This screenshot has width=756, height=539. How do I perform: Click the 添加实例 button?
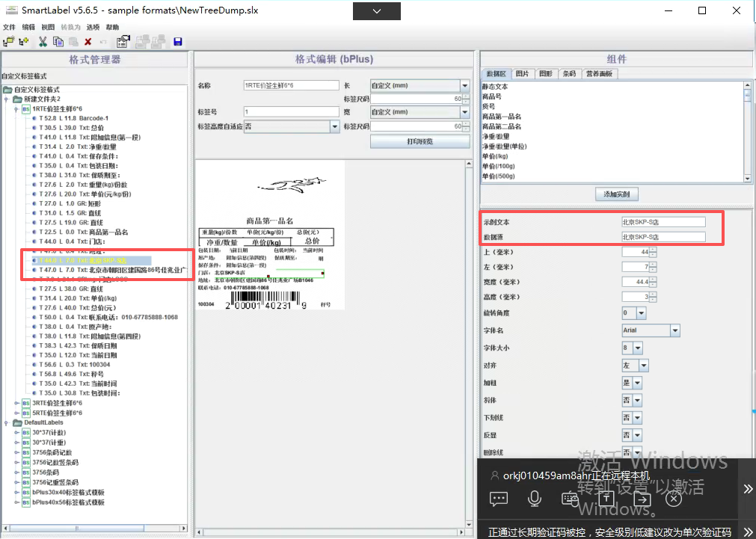(x=616, y=194)
